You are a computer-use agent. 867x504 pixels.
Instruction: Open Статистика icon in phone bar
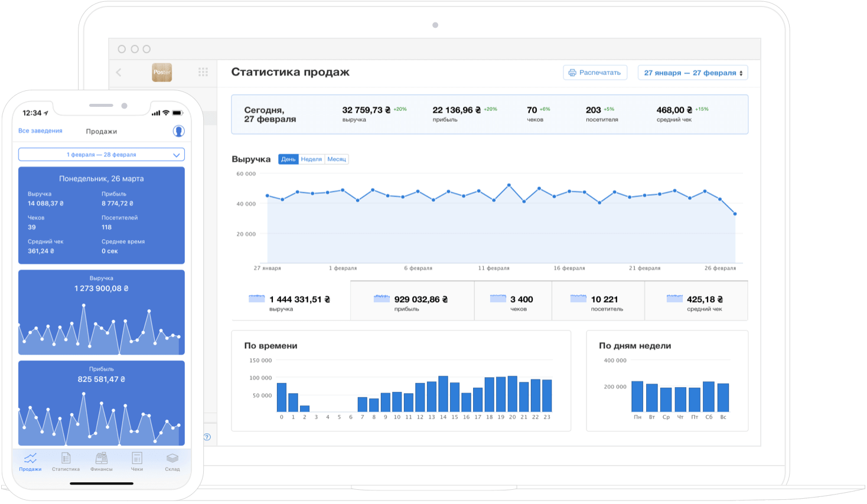66,462
